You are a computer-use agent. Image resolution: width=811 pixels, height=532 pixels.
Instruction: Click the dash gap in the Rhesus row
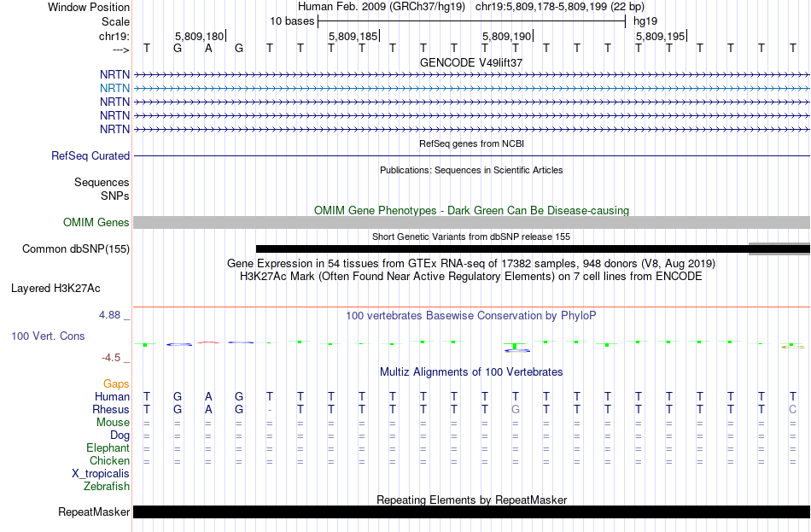(270, 410)
